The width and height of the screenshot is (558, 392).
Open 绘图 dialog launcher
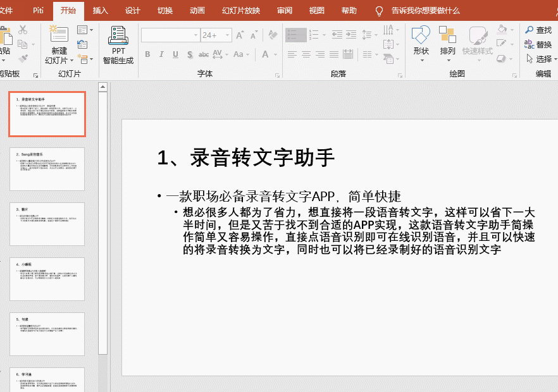pyautogui.click(x=514, y=75)
